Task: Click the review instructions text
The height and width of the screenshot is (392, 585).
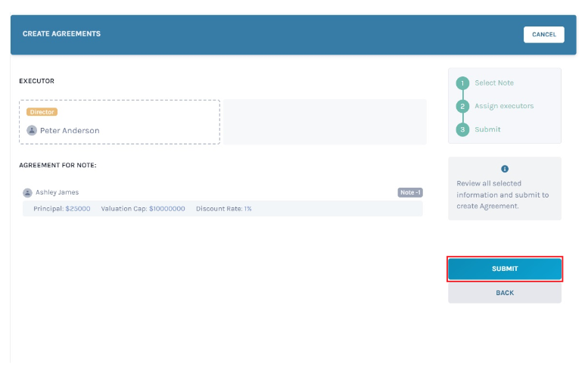Action: coord(503,194)
